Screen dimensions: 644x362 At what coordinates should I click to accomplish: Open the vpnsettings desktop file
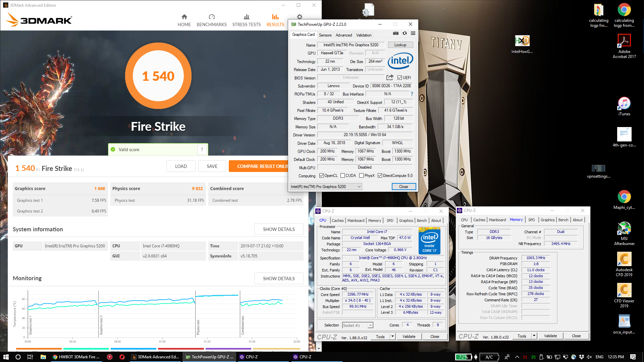coord(598,171)
